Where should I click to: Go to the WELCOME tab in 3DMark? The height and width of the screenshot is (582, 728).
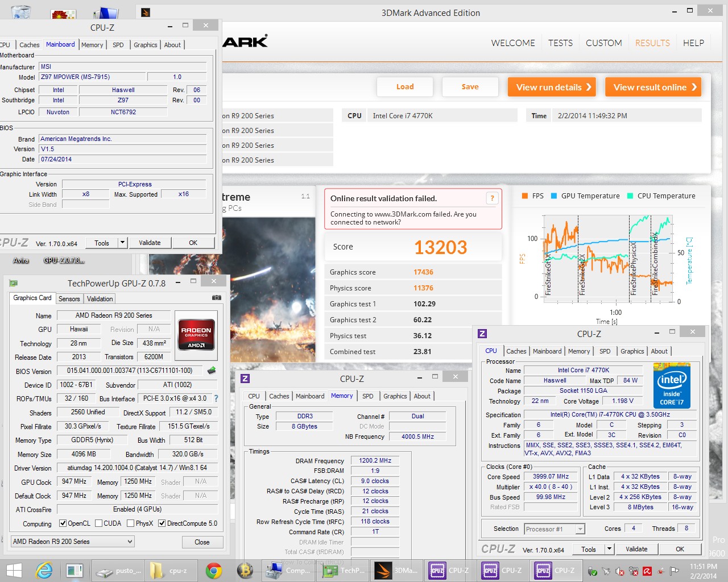coord(513,43)
